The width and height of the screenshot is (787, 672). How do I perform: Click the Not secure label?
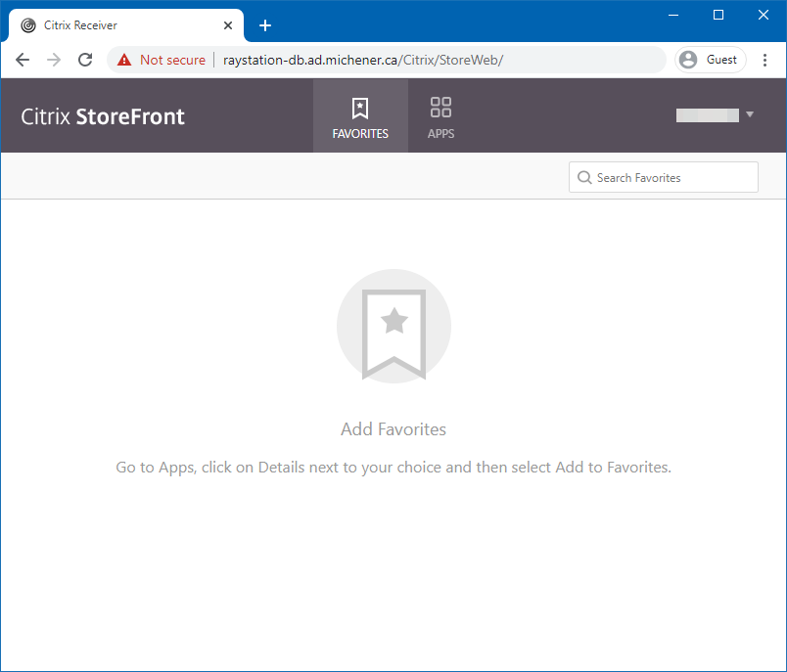172,60
